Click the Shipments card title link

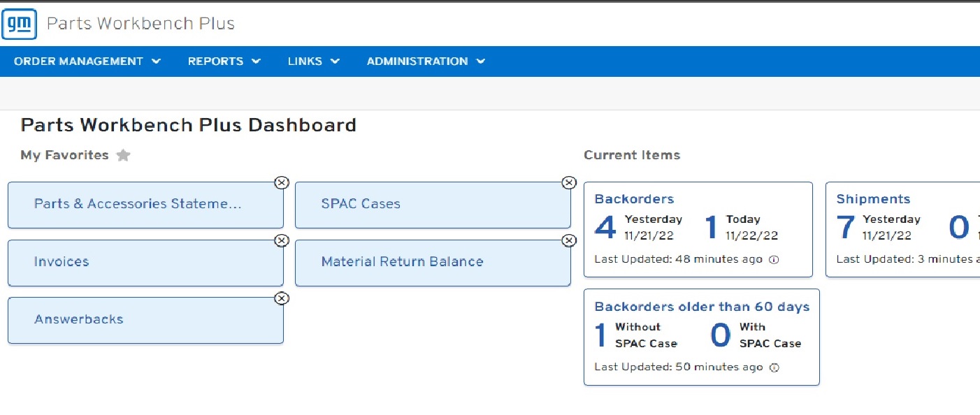[x=873, y=199]
